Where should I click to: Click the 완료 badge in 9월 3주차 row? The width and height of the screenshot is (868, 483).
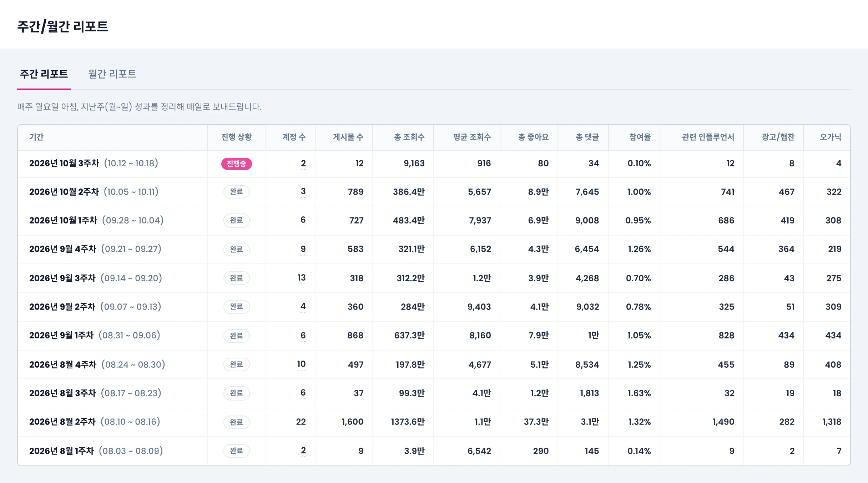pos(236,278)
